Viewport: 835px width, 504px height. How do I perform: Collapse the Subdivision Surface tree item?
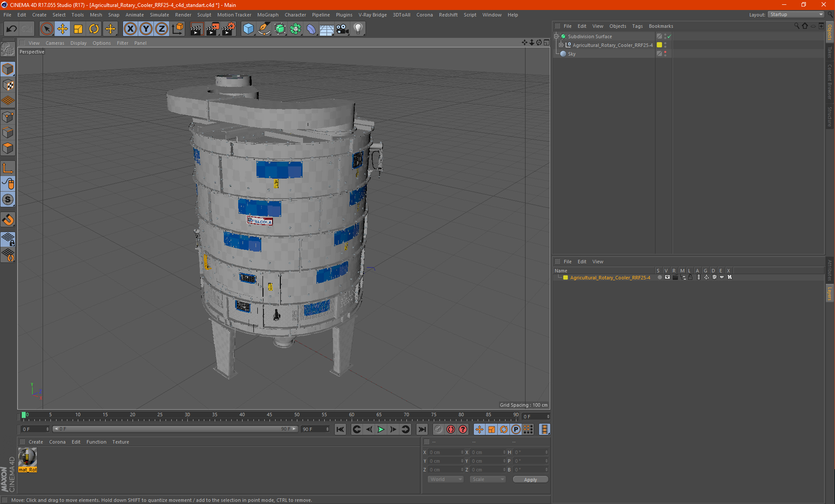coord(556,36)
